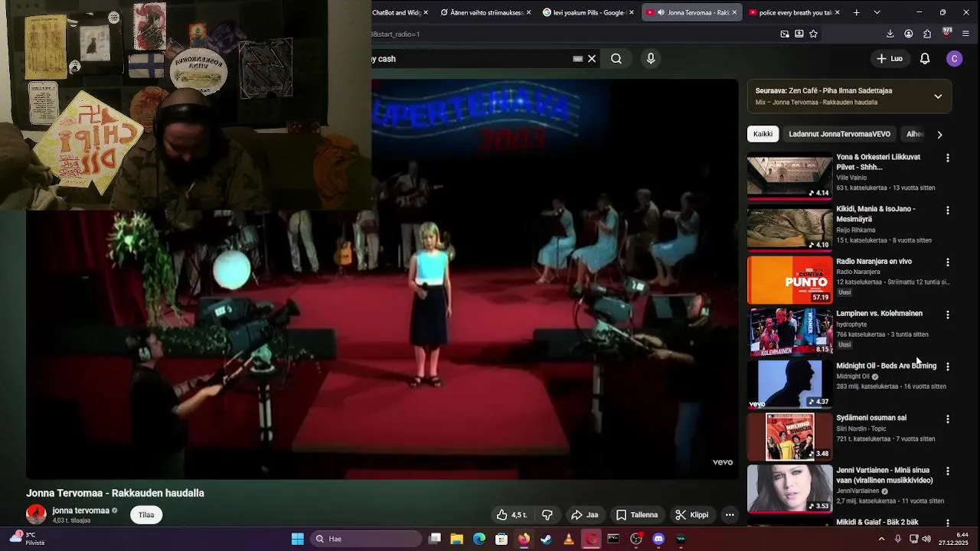Share the video with Jaa button
The height and width of the screenshot is (551, 980).
pos(585,515)
